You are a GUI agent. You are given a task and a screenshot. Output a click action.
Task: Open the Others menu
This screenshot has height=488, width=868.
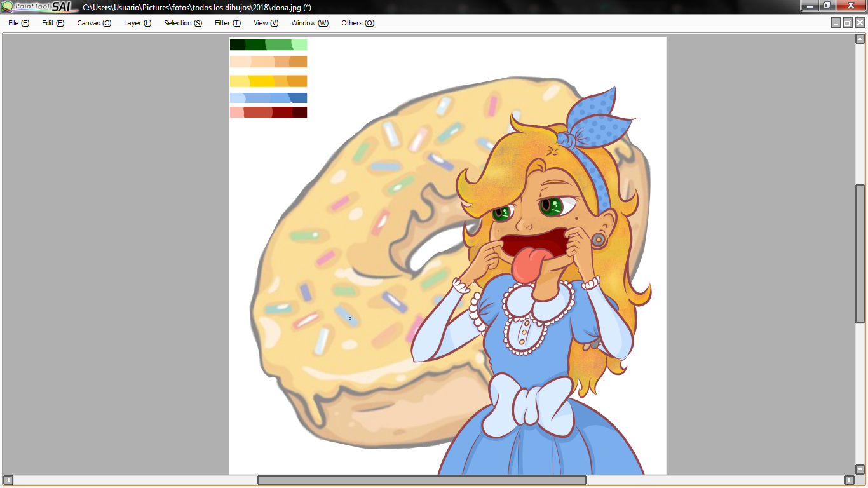click(x=358, y=23)
